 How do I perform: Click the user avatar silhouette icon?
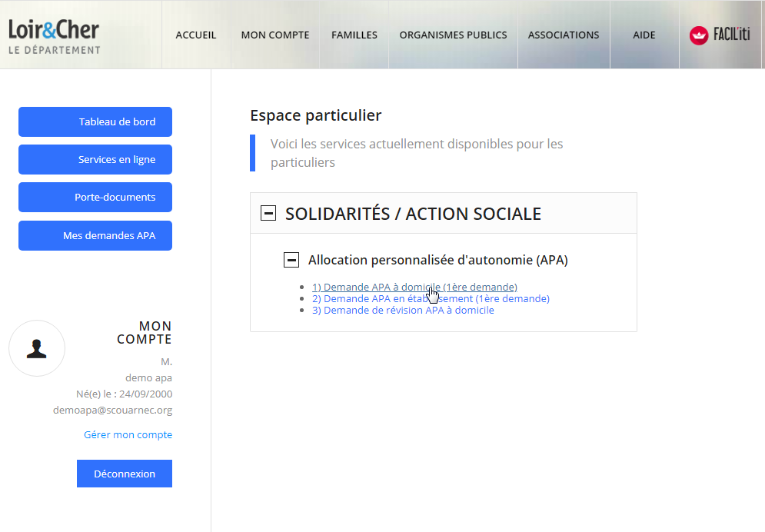click(37, 348)
